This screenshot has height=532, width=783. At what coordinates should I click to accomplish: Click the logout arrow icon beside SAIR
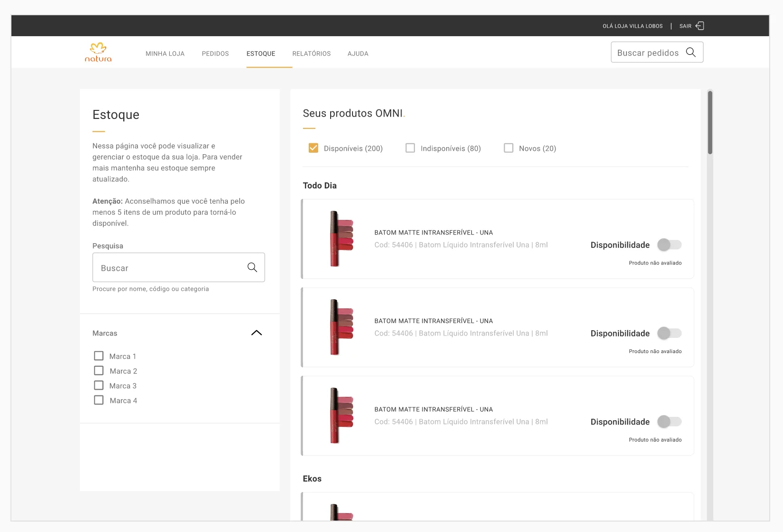700,26
